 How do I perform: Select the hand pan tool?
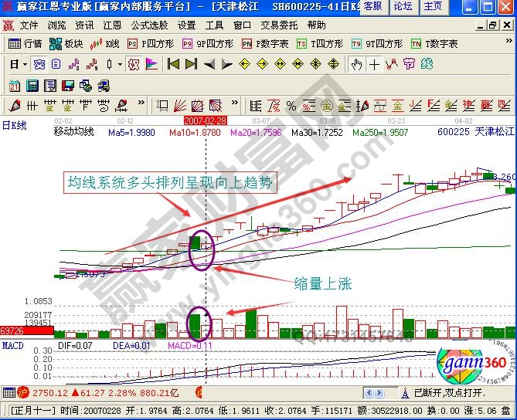[356, 64]
